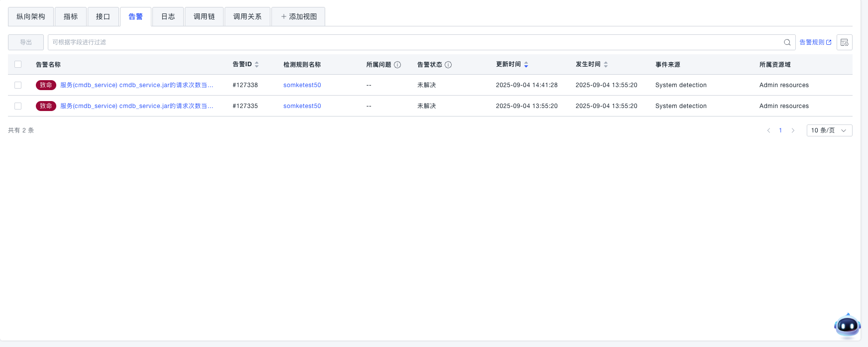This screenshot has width=868, height=347.
Task: Switch to the 调用链 tab
Action: pyautogui.click(x=204, y=16)
